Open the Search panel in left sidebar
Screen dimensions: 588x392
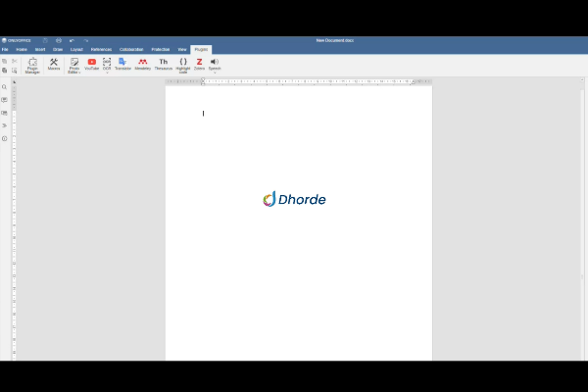[x=4, y=87]
